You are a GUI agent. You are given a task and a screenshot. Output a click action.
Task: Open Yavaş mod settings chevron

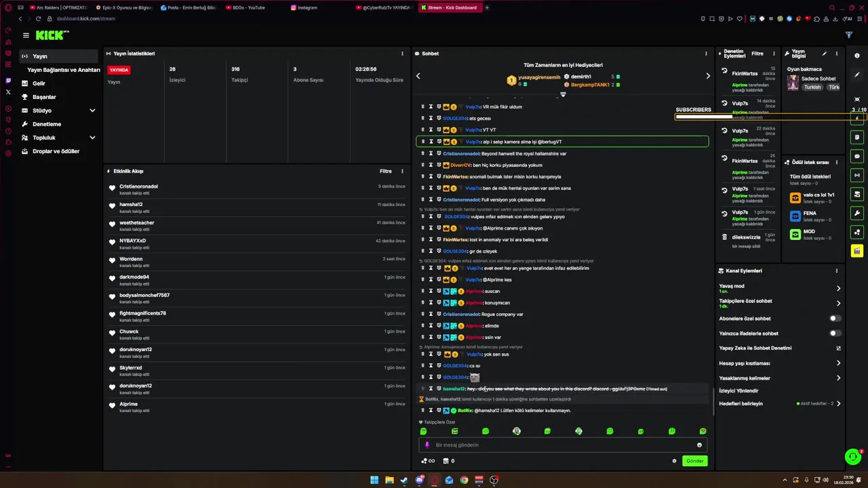(x=838, y=288)
